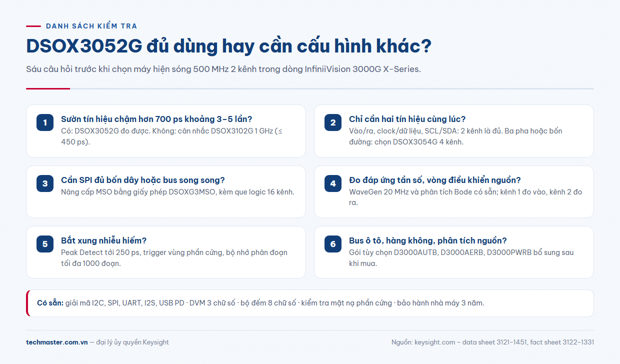Click the text starting "Vào/ra, clock/dữ liệu, SCL/SDA"
Viewport: 620px width, 364px height.
click(x=455, y=136)
